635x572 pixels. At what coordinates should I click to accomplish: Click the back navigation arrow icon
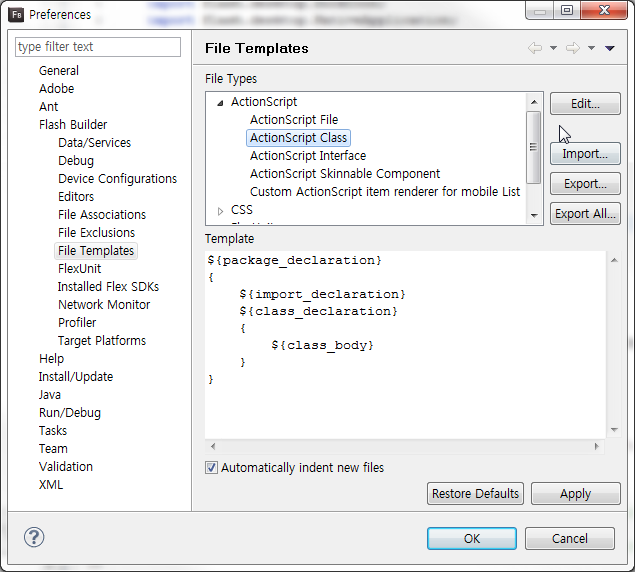coord(535,48)
